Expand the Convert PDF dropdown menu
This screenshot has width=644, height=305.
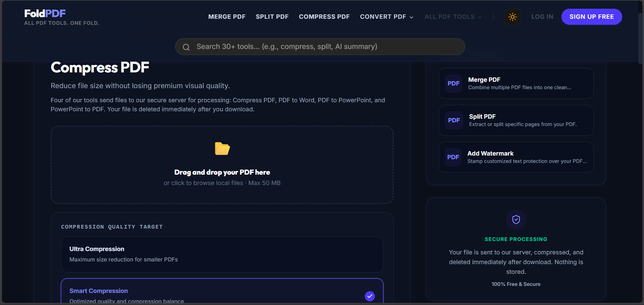pos(387,17)
